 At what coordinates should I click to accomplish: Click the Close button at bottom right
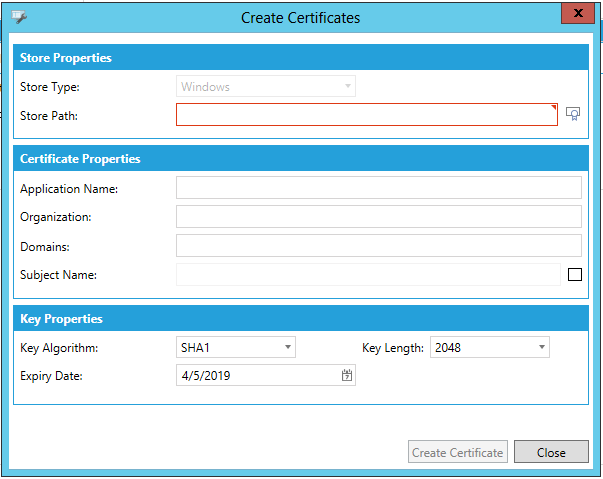click(x=551, y=452)
